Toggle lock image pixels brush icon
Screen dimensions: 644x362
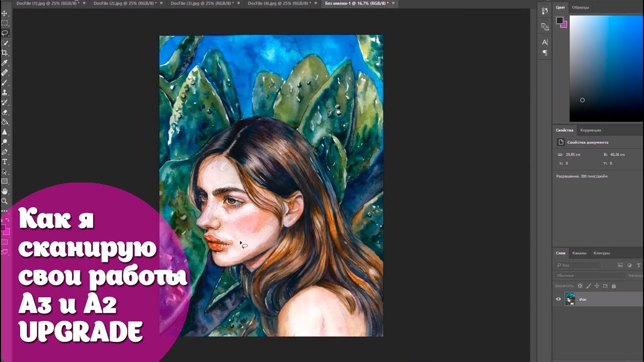pos(588,286)
